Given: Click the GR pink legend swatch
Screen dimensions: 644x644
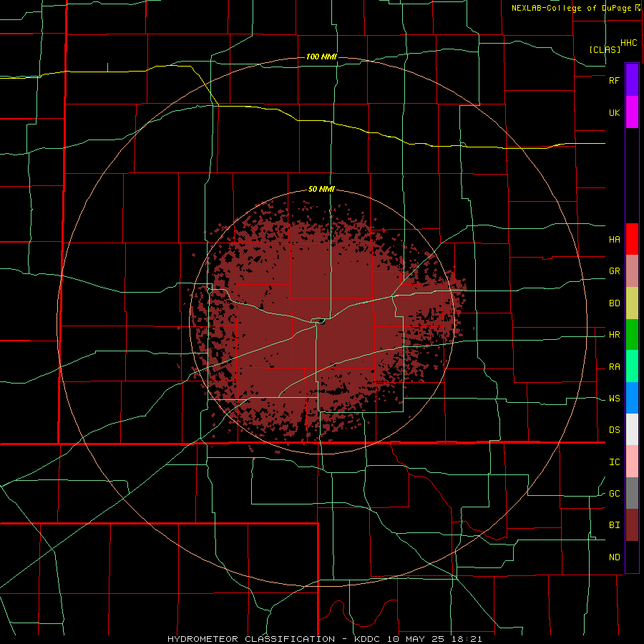Looking at the screenshot, I should pyautogui.click(x=632, y=271).
